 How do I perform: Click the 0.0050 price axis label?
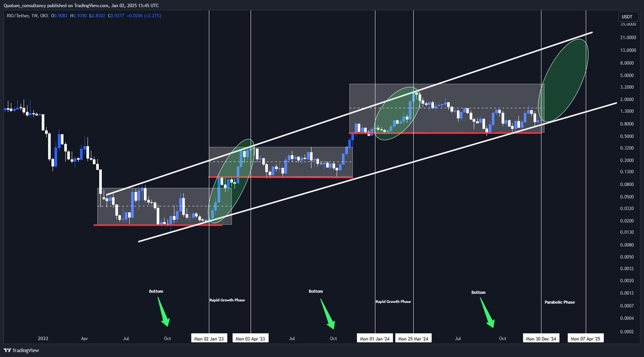click(x=627, y=257)
